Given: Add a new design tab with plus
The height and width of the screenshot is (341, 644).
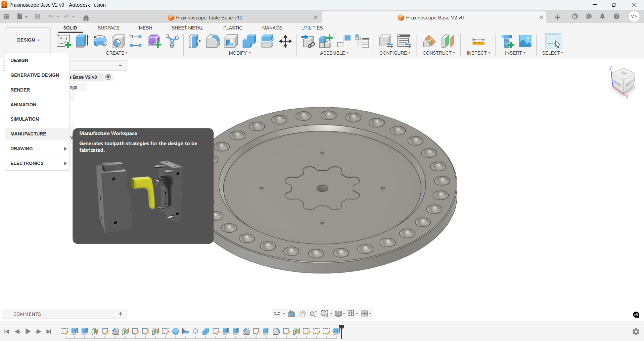Looking at the screenshot, I should 557,17.
